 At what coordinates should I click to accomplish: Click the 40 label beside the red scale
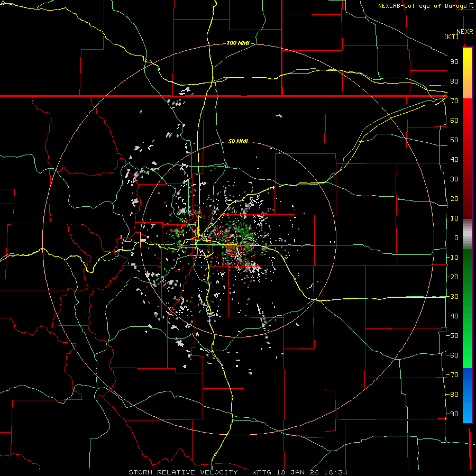(454, 160)
